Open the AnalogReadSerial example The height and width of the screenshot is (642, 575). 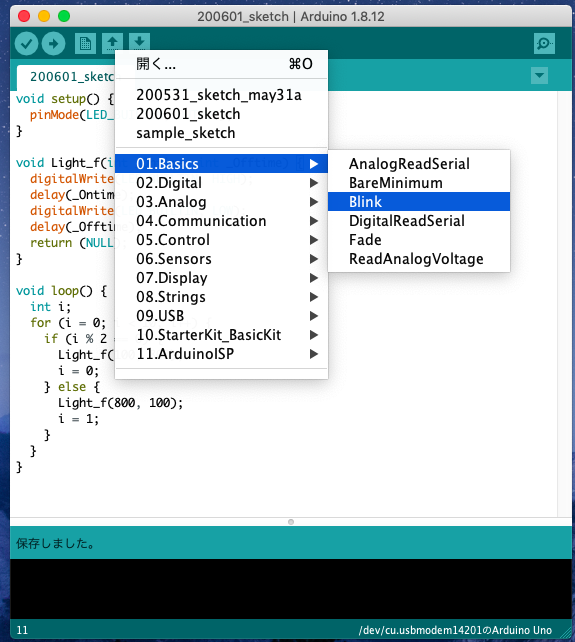click(419, 164)
